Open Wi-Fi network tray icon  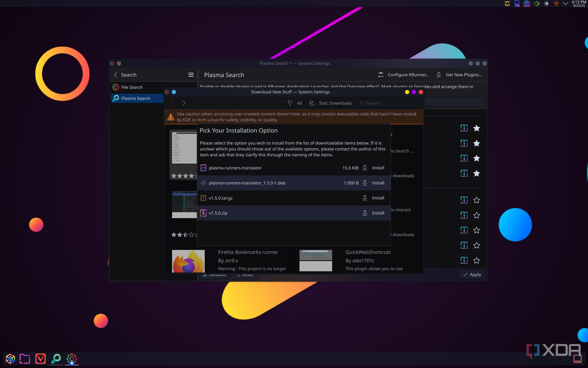point(556,4)
